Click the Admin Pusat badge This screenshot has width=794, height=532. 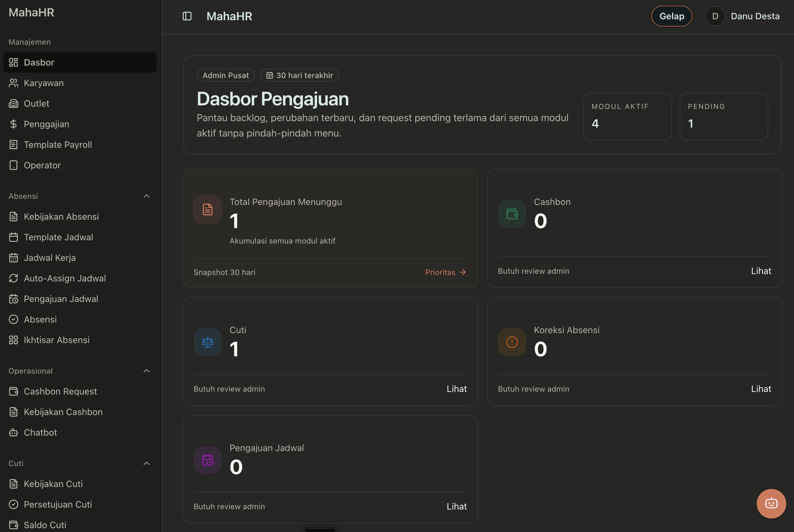[226, 75]
